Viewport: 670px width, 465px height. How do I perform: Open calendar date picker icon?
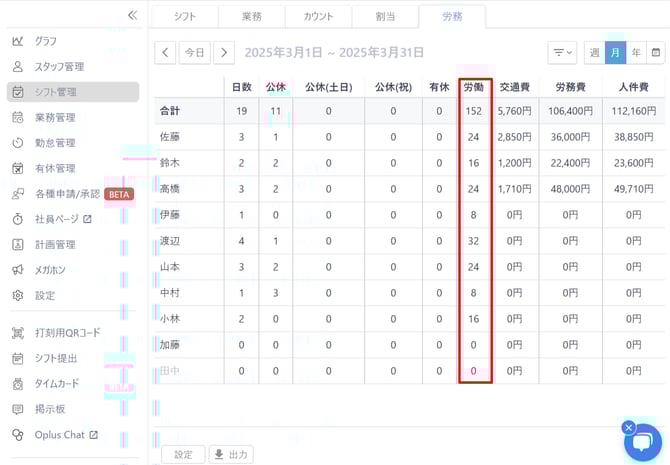click(x=655, y=52)
